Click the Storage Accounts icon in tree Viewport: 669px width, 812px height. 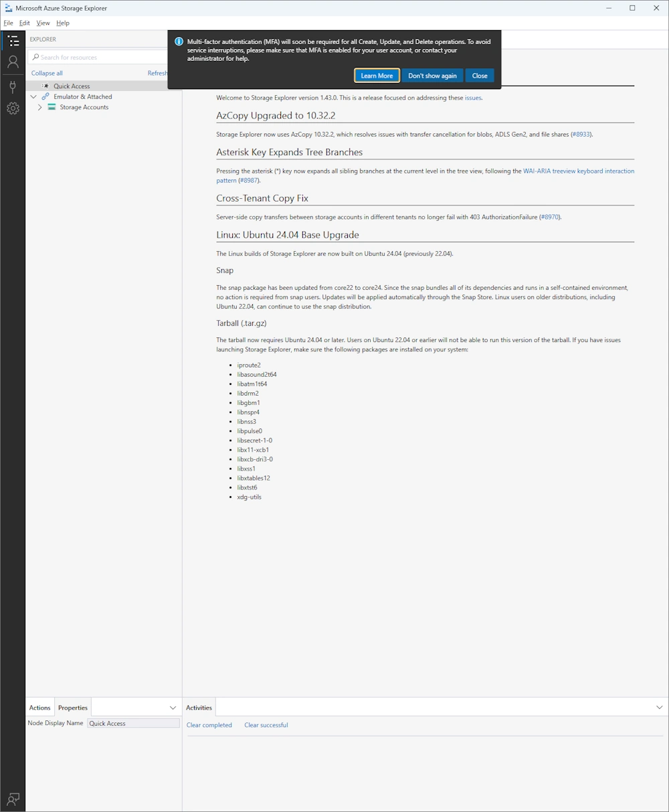(x=52, y=107)
